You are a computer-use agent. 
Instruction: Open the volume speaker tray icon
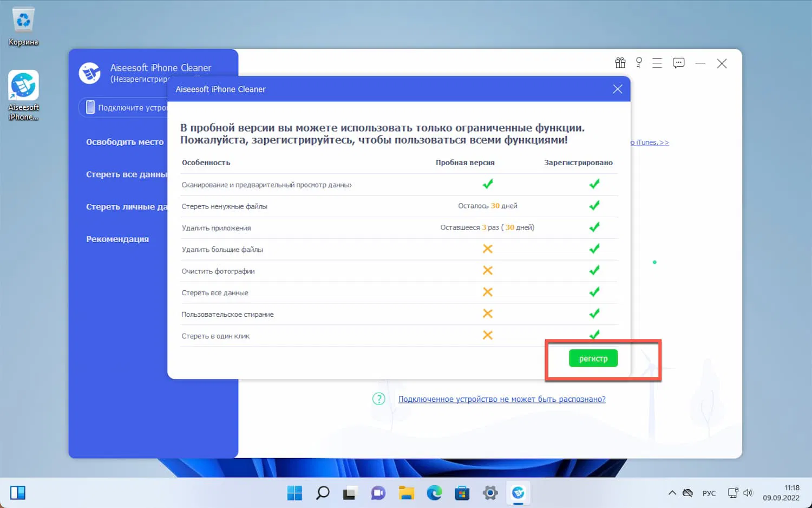point(748,493)
